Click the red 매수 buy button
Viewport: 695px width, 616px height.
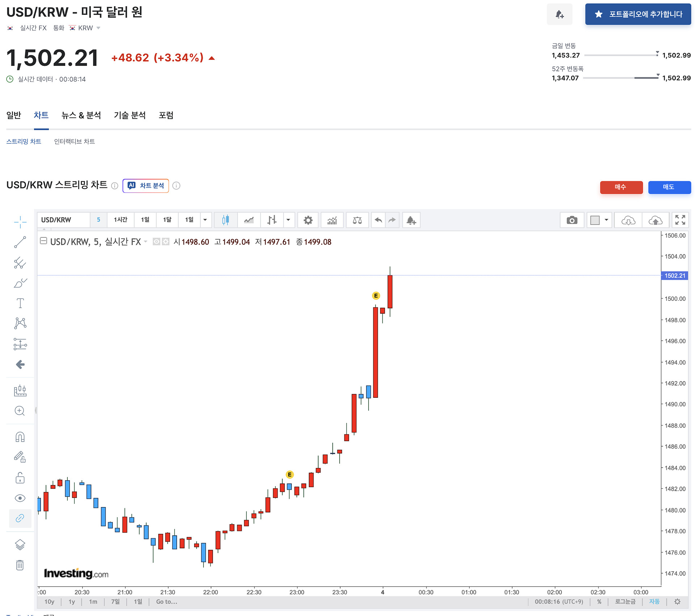coord(621,187)
